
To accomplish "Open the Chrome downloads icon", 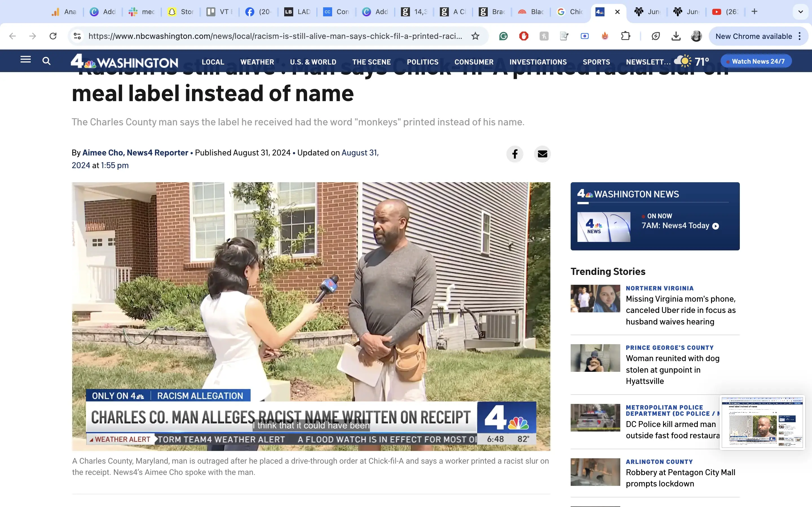I will [x=676, y=36].
